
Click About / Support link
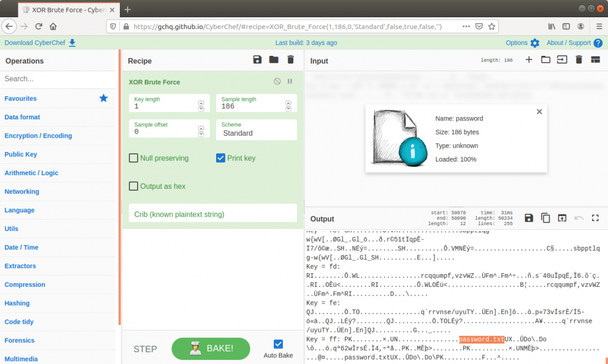tap(568, 43)
